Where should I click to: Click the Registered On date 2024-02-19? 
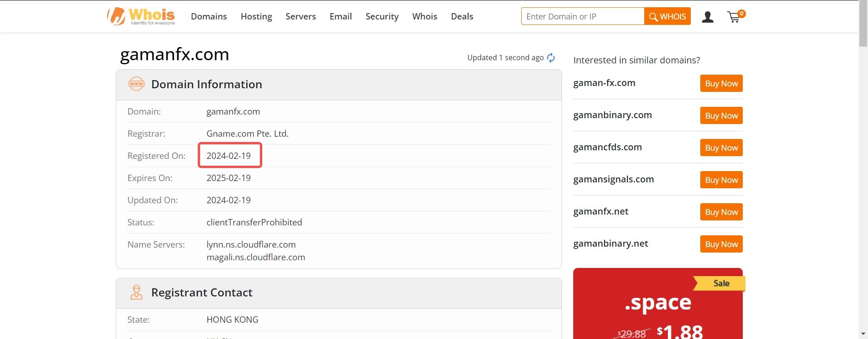coord(229,156)
